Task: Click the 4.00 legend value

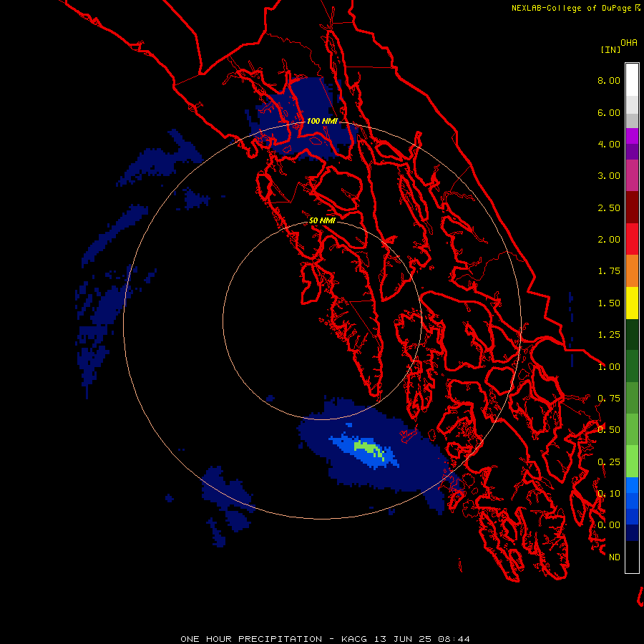Action: [x=609, y=144]
